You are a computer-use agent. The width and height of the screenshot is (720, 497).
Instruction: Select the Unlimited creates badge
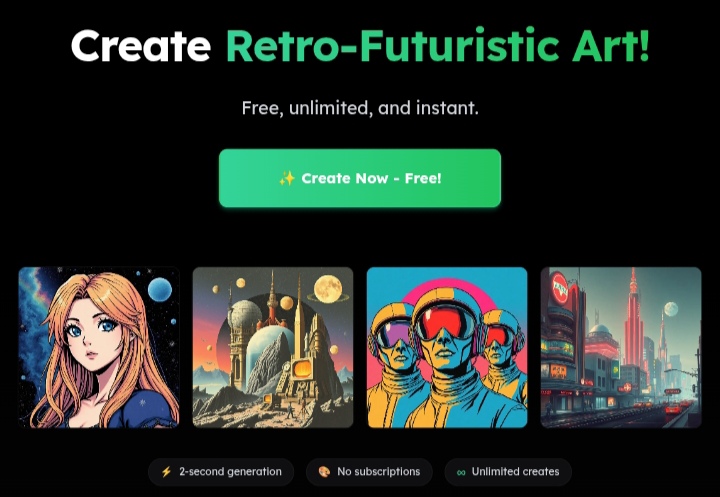click(508, 472)
